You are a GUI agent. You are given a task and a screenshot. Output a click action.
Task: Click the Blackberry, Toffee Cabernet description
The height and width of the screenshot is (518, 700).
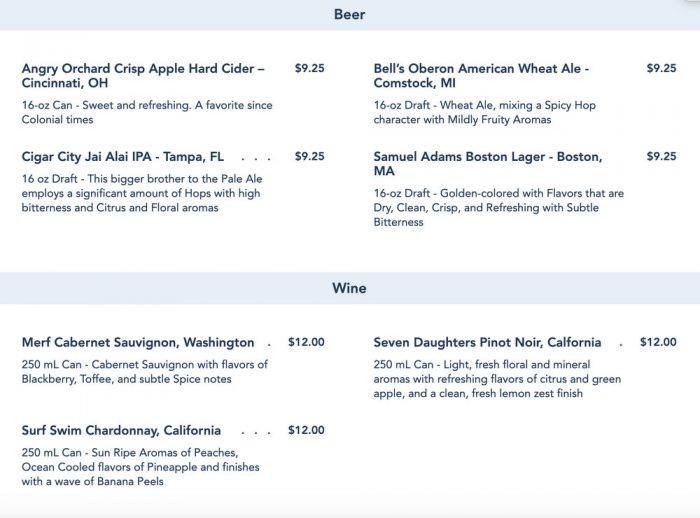coord(144,372)
